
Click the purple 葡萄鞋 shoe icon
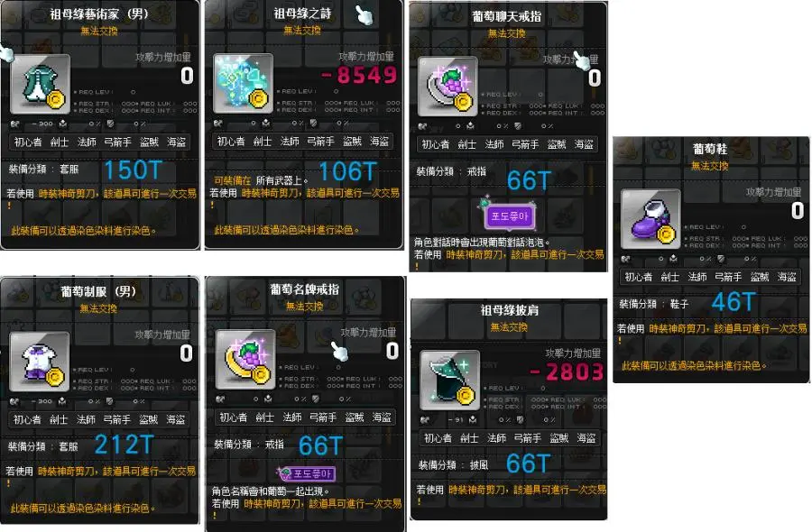pyautogui.click(x=651, y=219)
